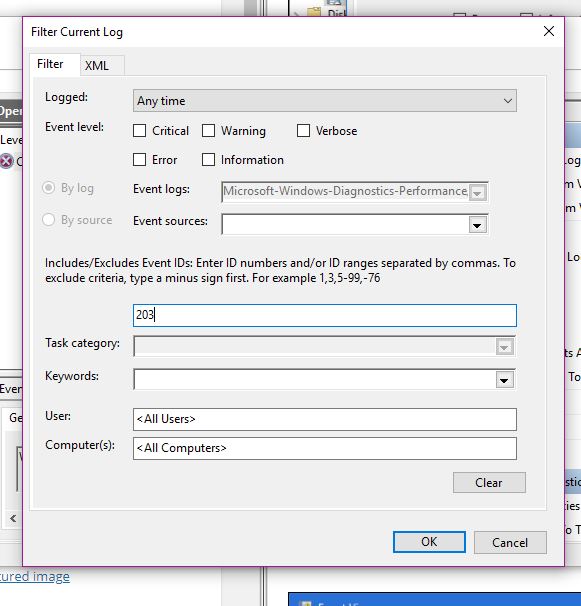Expand the Event sources dropdown arrow
This screenshot has height=606, width=581.
tap(477, 225)
